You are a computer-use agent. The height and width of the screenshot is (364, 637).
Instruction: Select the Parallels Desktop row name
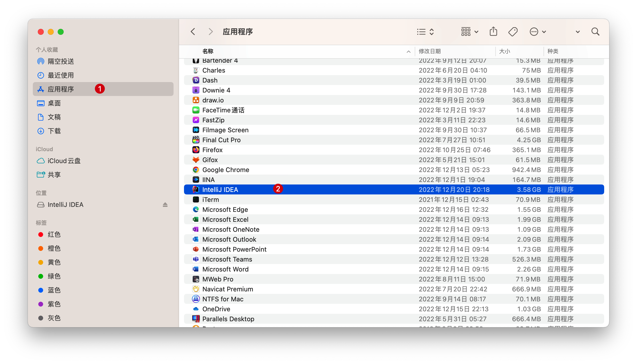click(228, 319)
